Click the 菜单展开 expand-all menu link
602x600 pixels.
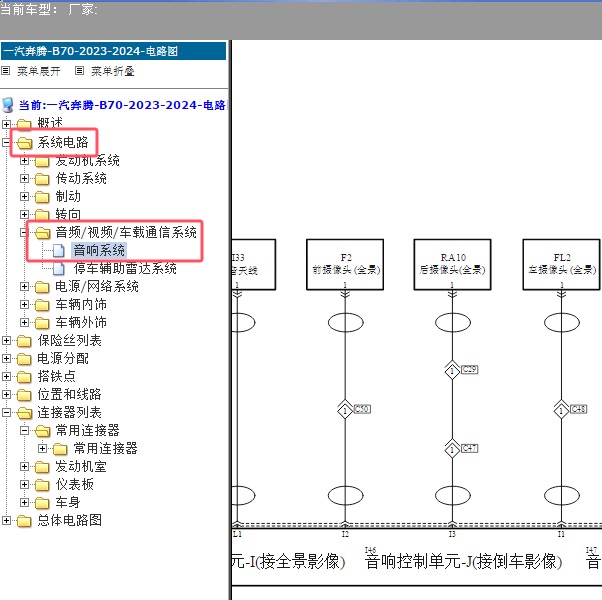click(39, 71)
